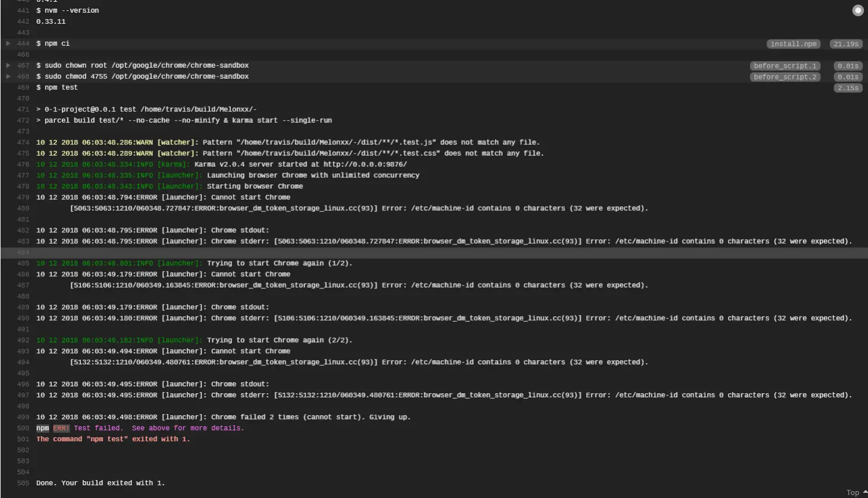Click the install.npm fold label
Screen dimensions: 868x498
(x=793, y=44)
